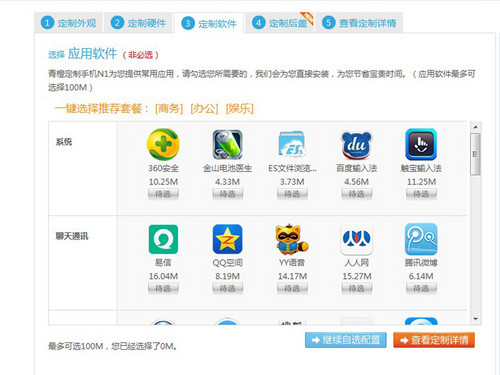Choose the YY语音 raccoon icon
Viewport: 500px width, 375px height.
tap(292, 239)
